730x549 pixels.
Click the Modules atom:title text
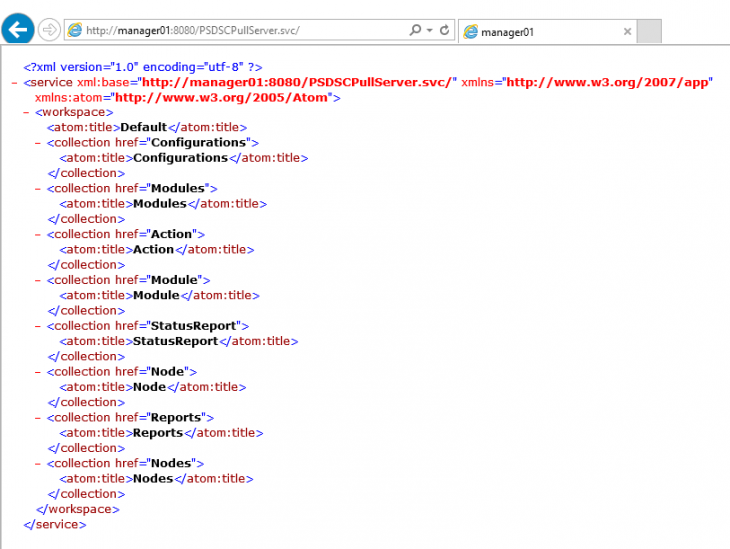160,203
